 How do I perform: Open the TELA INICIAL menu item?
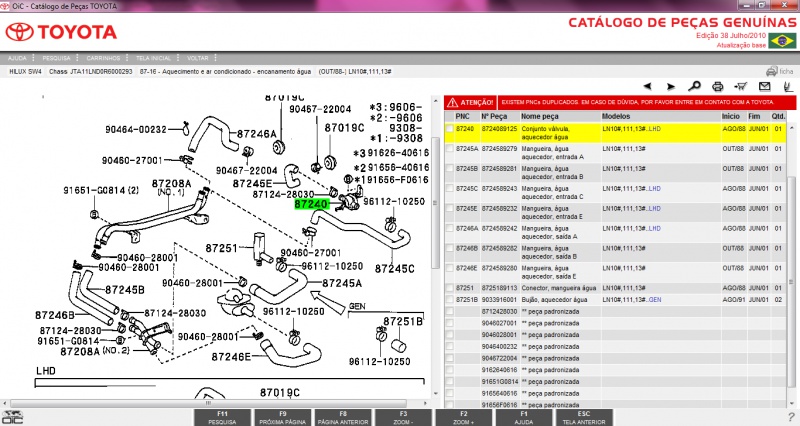click(x=153, y=58)
